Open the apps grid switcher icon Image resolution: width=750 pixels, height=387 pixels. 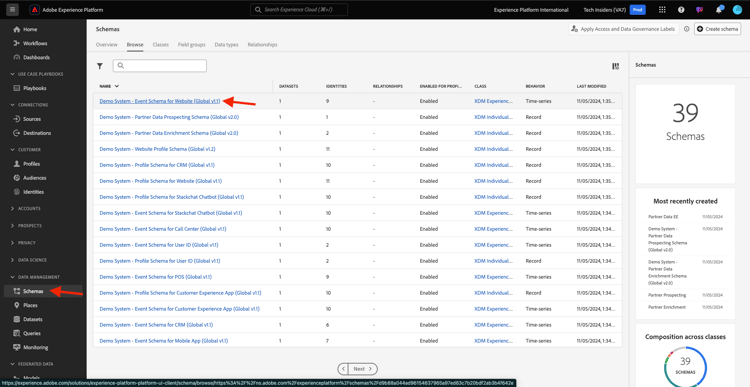coord(662,10)
